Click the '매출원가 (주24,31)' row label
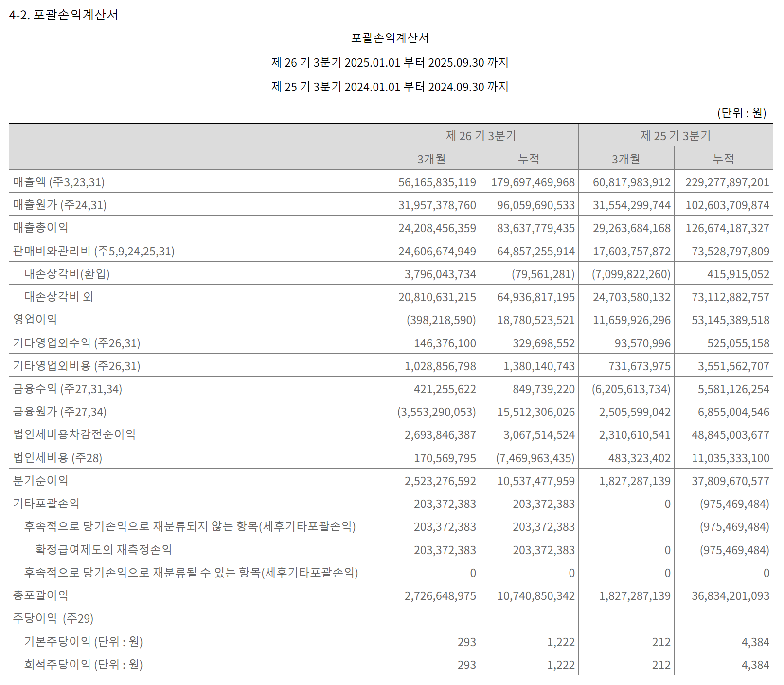 click(x=60, y=205)
